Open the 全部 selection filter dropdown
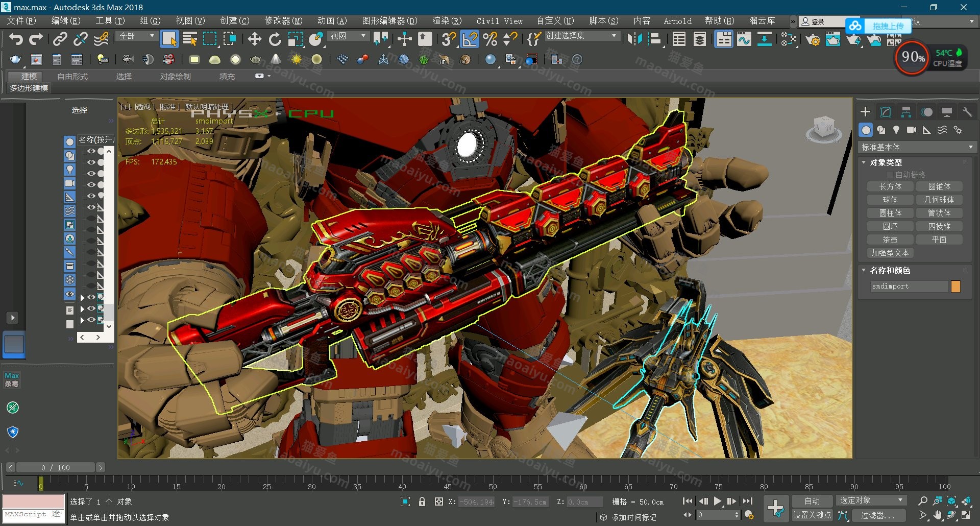 (x=136, y=36)
